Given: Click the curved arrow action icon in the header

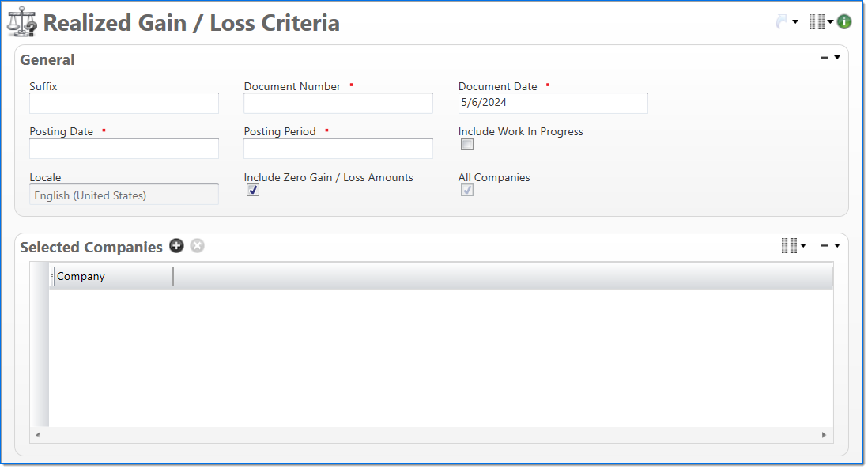Looking at the screenshot, I should point(782,22).
